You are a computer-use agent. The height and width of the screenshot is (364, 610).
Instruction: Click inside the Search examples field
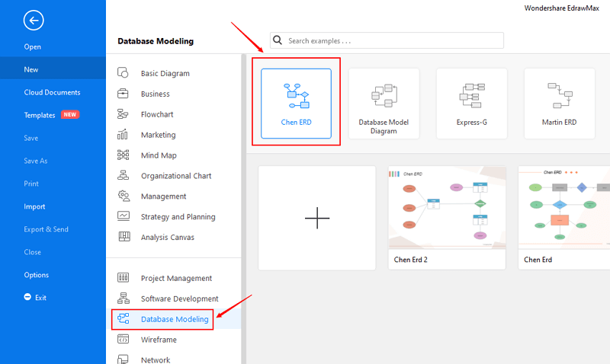pyautogui.click(x=387, y=40)
